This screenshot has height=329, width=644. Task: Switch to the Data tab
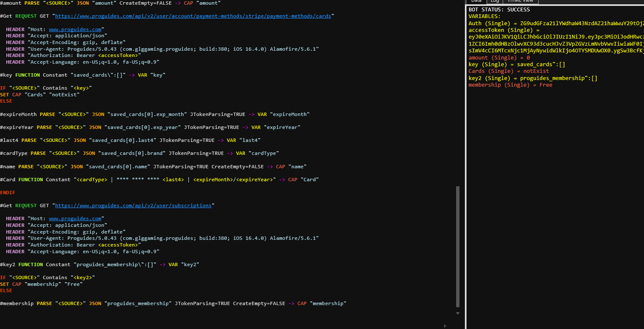(x=476, y=2)
